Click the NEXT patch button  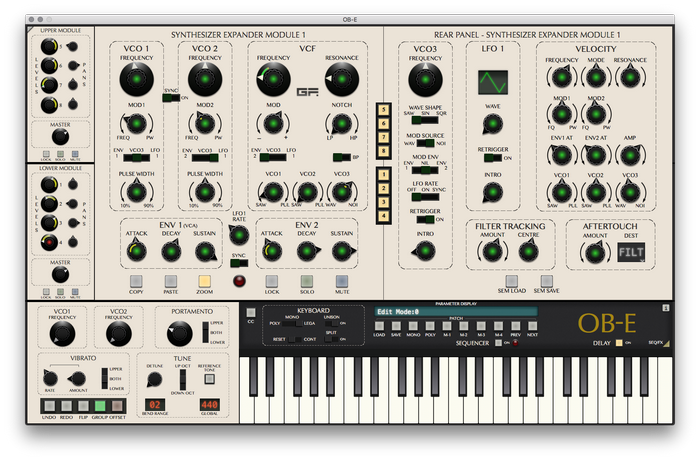[x=532, y=326]
